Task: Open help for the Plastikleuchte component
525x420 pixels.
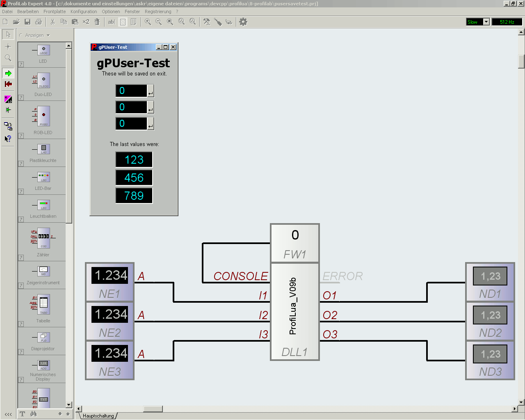Action: click(x=21, y=163)
